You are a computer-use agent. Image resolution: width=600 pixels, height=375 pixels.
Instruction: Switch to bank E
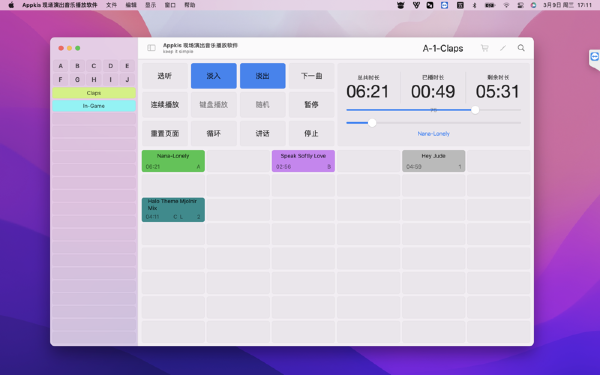coord(127,66)
